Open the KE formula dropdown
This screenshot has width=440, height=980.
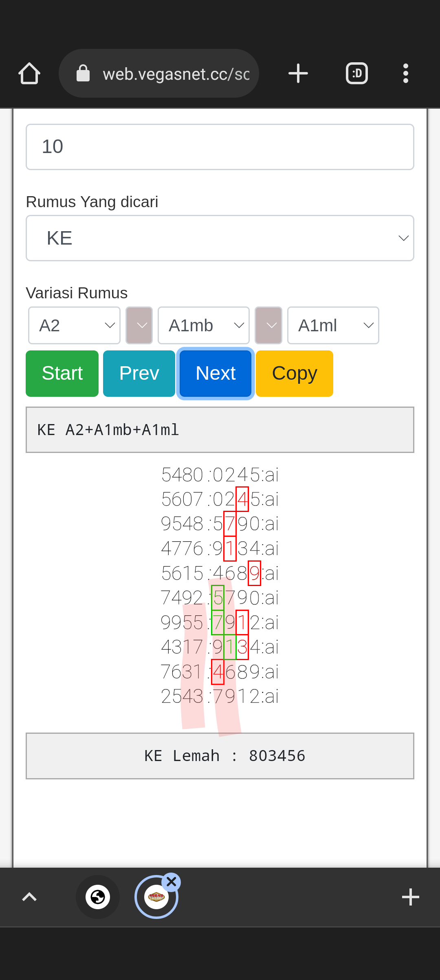220,238
